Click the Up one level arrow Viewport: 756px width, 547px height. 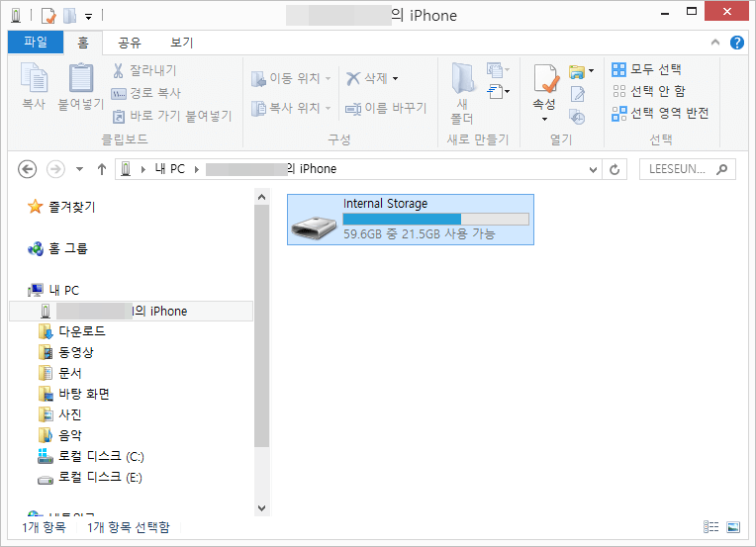click(x=101, y=169)
